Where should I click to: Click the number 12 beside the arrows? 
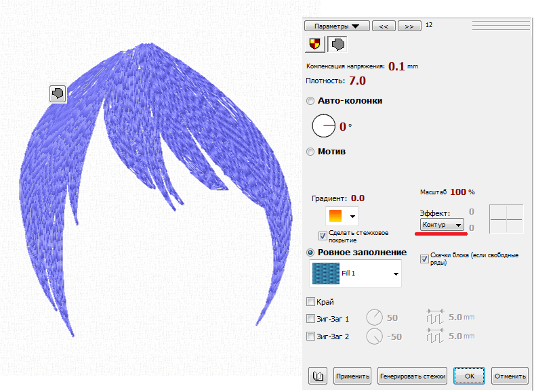click(x=429, y=25)
